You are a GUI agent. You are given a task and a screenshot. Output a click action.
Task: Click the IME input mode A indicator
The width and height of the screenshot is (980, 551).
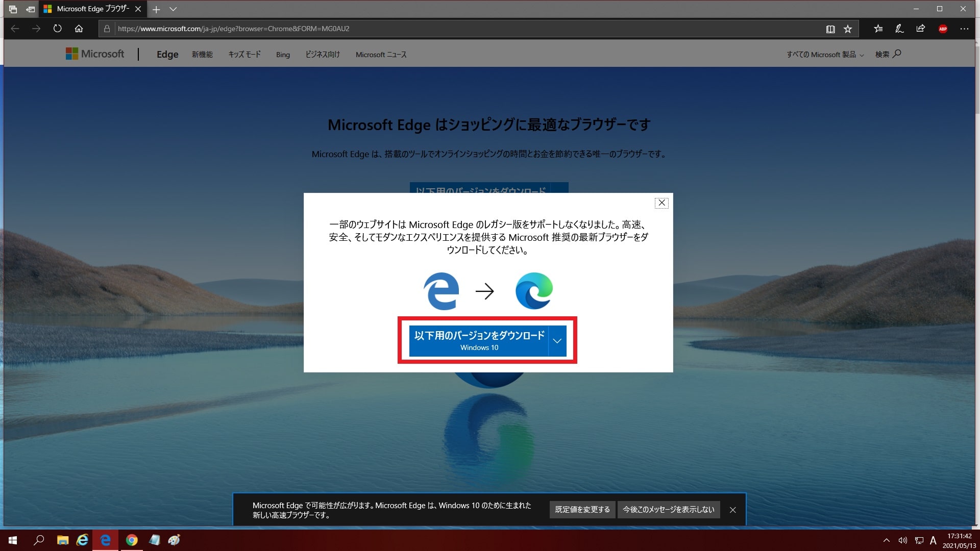[933, 541]
